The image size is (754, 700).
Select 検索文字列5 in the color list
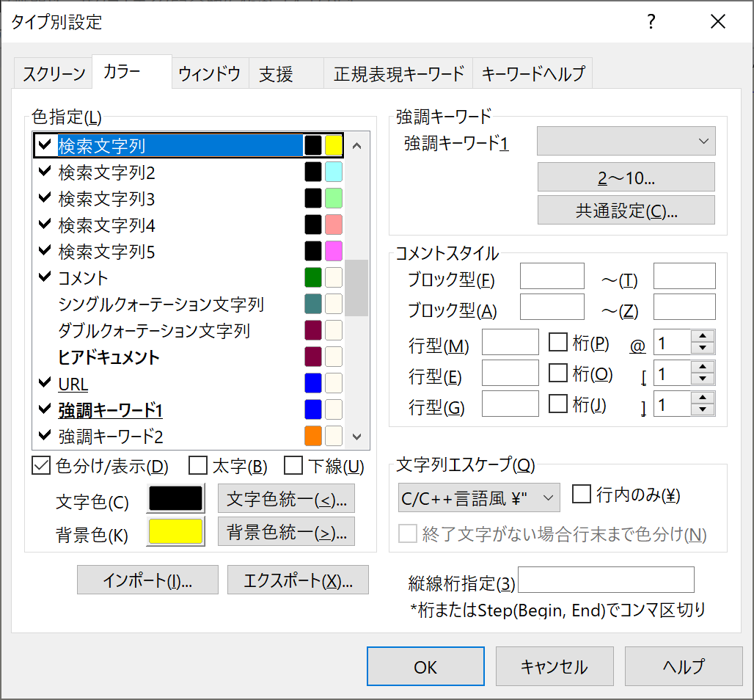188,252
